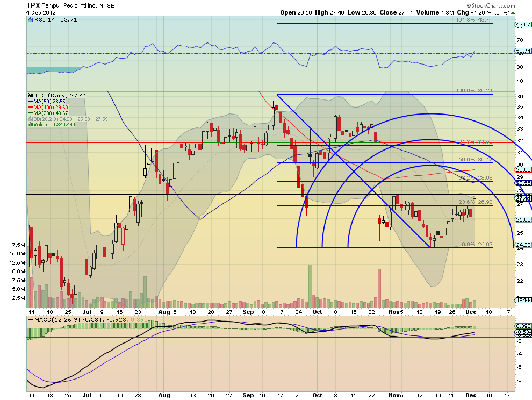Screen dimensions: 532x400
Task: Click the NYSE exchange label
Action: coord(106,6)
